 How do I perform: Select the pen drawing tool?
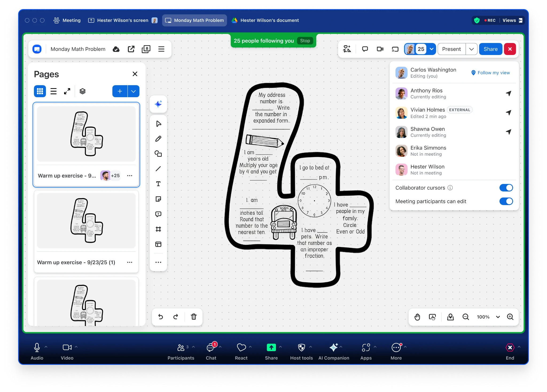158,139
